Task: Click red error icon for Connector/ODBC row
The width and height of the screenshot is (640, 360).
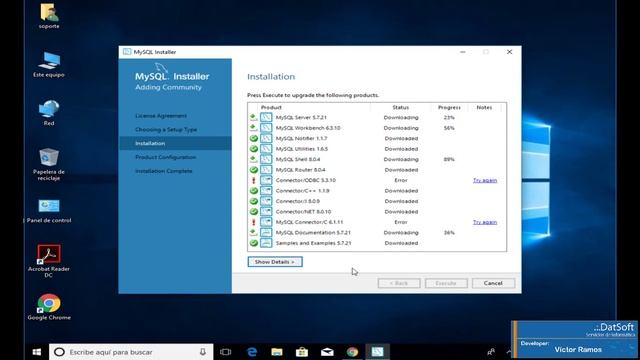Action: pyautogui.click(x=253, y=180)
